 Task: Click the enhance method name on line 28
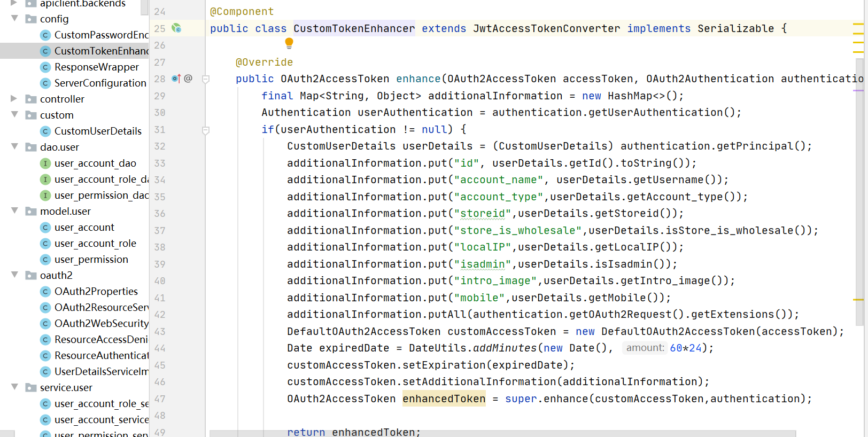[418, 79]
